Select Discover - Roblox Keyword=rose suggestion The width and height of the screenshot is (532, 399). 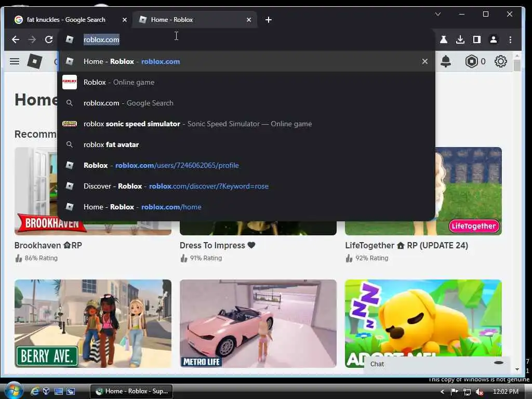(x=246, y=186)
